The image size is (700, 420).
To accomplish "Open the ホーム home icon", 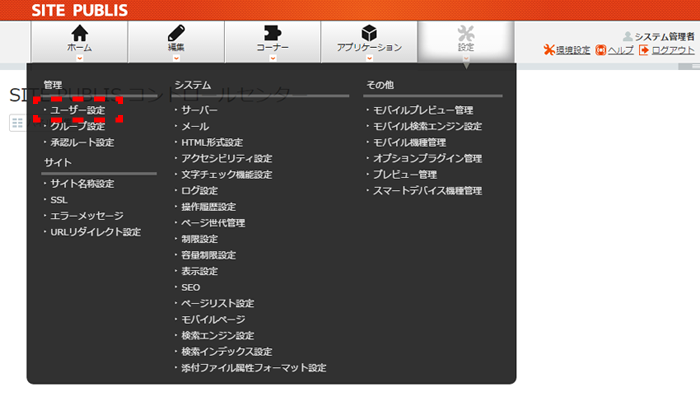I will pos(79,33).
